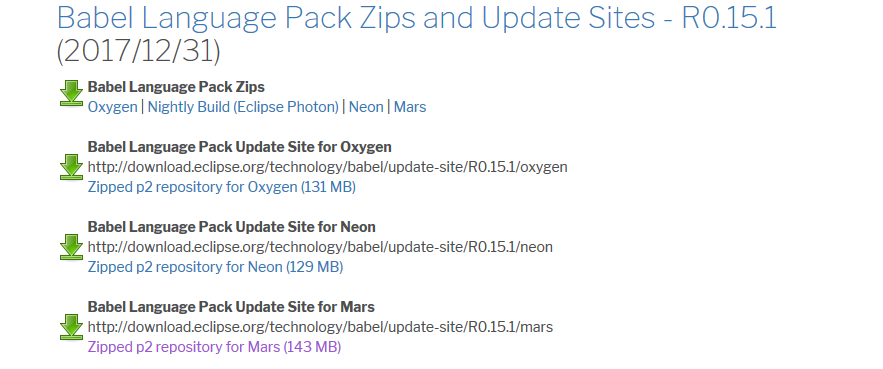883x369 pixels.
Task: Click the Babel Language Pack Zips bold title
Action: (x=176, y=87)
